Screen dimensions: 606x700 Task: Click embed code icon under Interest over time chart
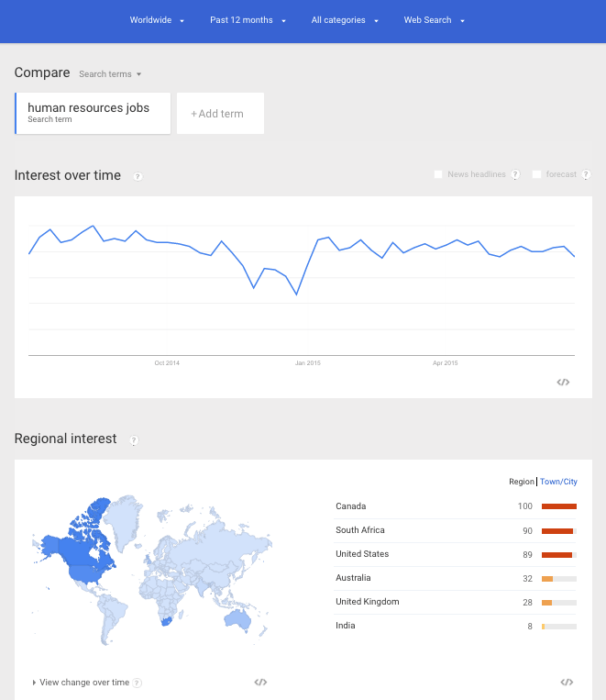tap(563, 382)
